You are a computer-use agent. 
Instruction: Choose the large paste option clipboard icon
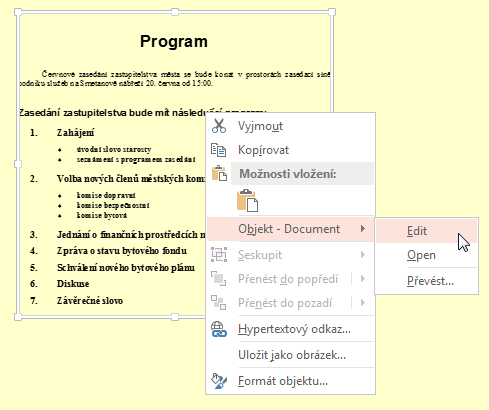coord(247,200)
